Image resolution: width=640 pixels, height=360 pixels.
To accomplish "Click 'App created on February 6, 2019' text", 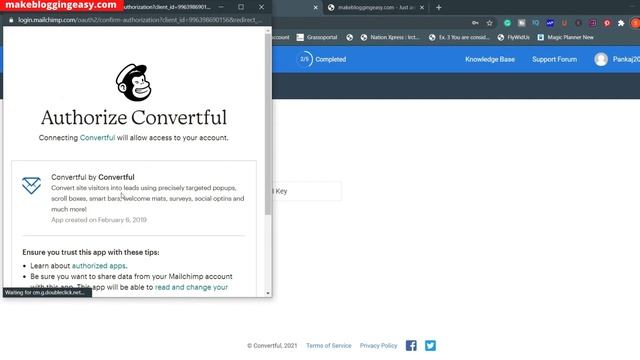I will click(x=99, y=220).
